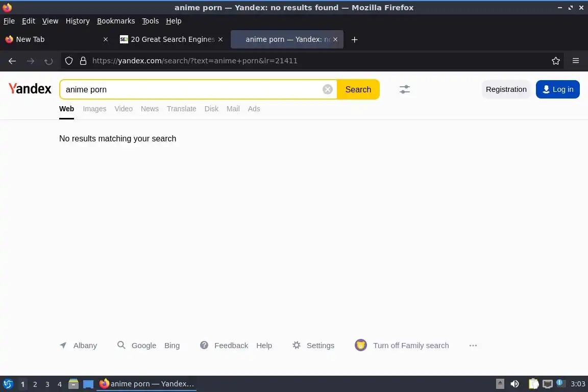Image resolution: width=588 pixels, height=392 pixels.
Task: Click the Yandex logo
Action: tap(30, 89)
